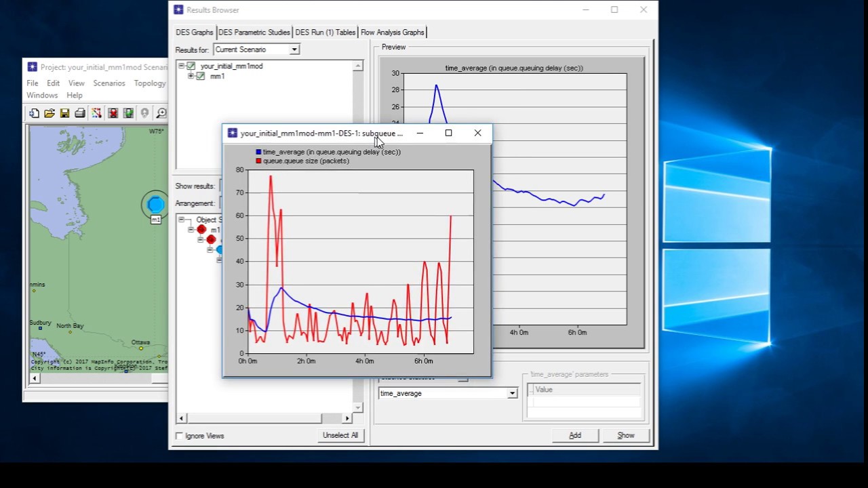Click Open project folder icon in toolbar
This screenshot has width=868, height=488.
click(x=50, y=113)
